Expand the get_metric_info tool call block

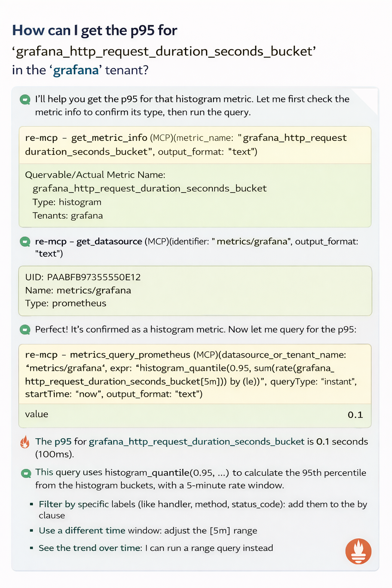pos(195,145)
